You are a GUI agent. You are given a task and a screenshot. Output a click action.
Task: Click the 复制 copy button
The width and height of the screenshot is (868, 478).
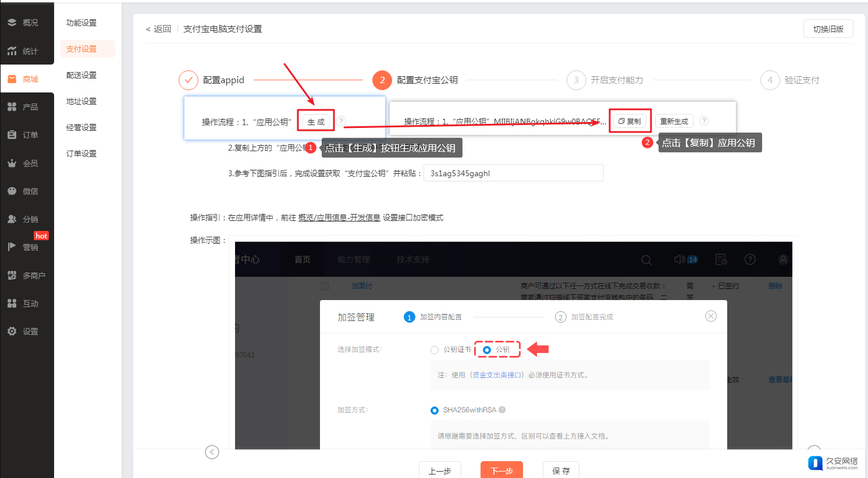(x=629, y=121)
